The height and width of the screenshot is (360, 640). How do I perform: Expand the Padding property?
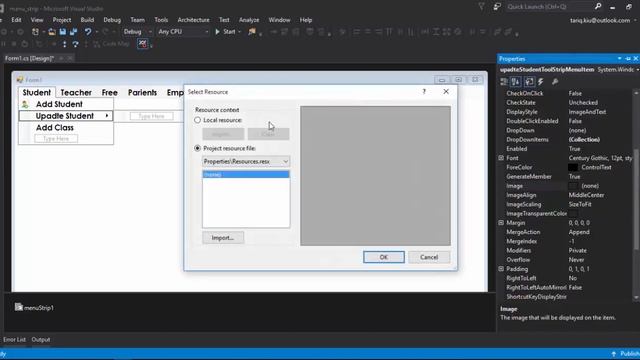coord(501,269)
